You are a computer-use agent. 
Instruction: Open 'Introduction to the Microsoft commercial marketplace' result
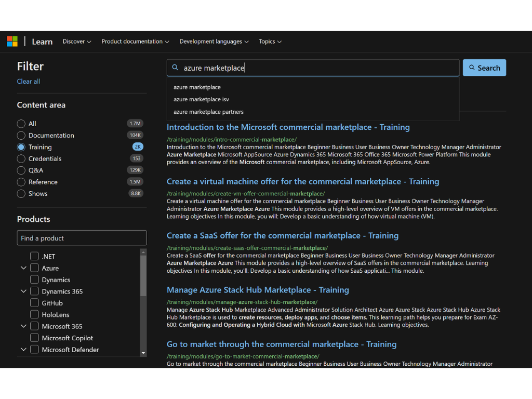point(288,127)
